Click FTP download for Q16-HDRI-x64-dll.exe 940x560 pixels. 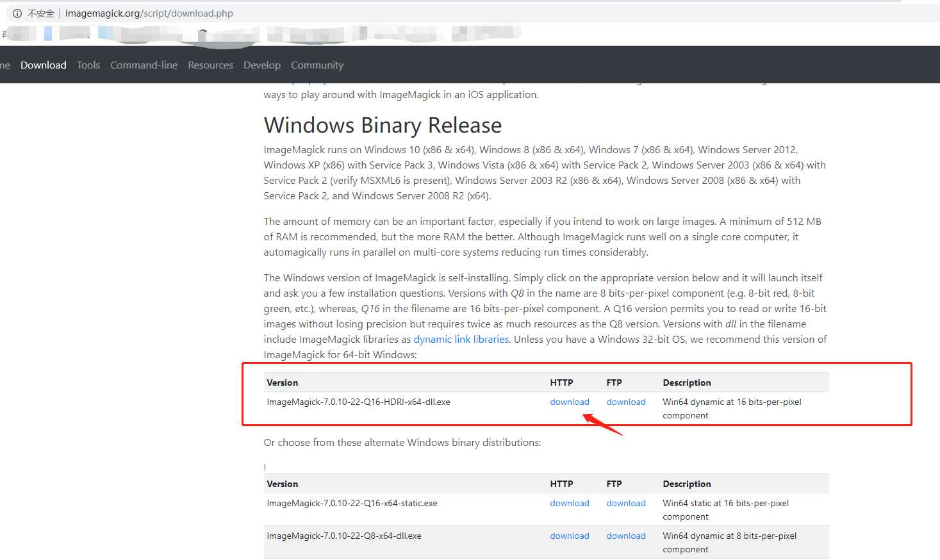pyautogui.click(x=626, y=402)
